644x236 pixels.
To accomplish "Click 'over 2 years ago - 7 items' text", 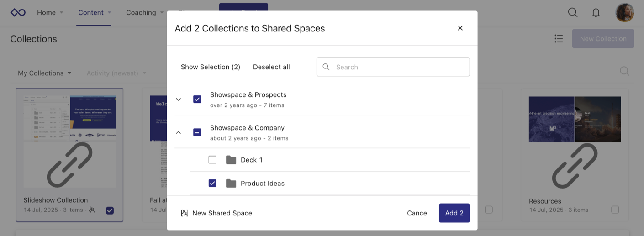I will (247, 105).
